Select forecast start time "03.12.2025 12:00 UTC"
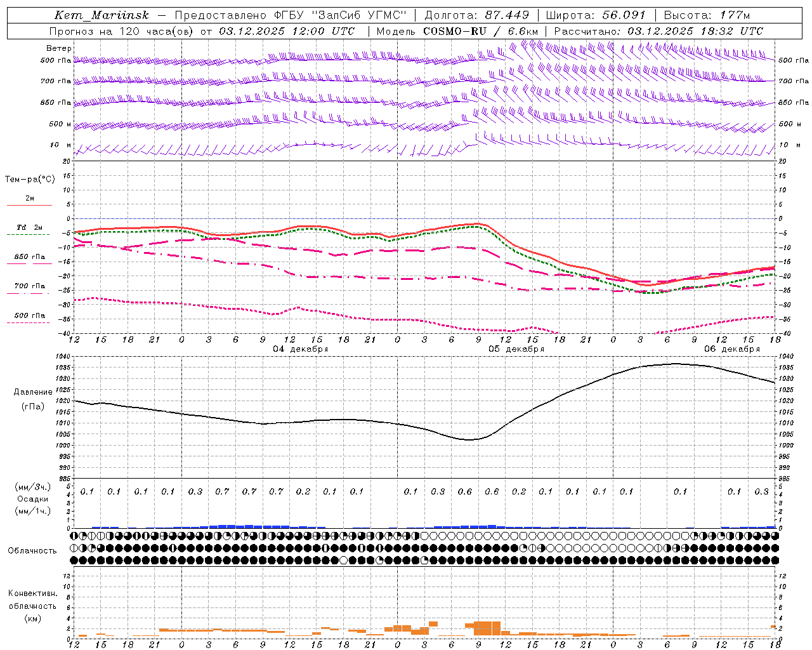The height and width of the screenshot is (650, 812). [x=287, y=31]
